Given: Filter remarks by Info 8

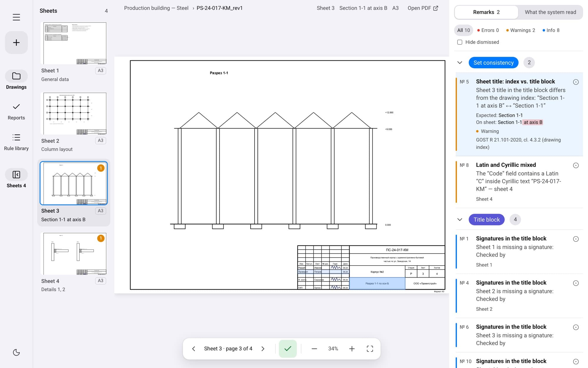Looking at the screenshot, I should point(551,30).
